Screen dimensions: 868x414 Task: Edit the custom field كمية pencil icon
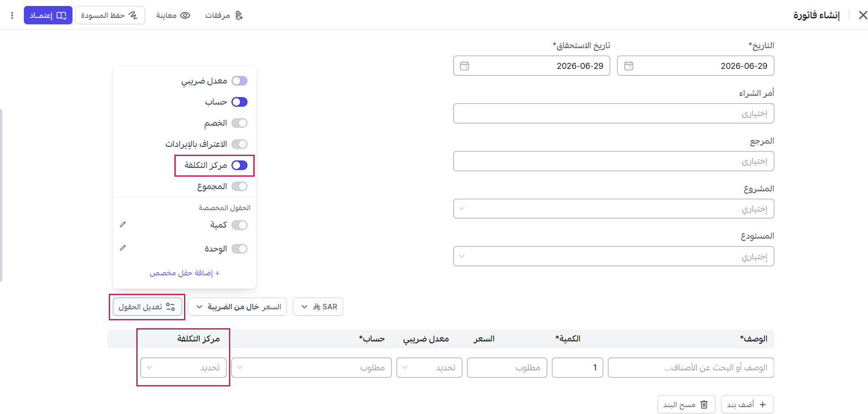point(122,224)
